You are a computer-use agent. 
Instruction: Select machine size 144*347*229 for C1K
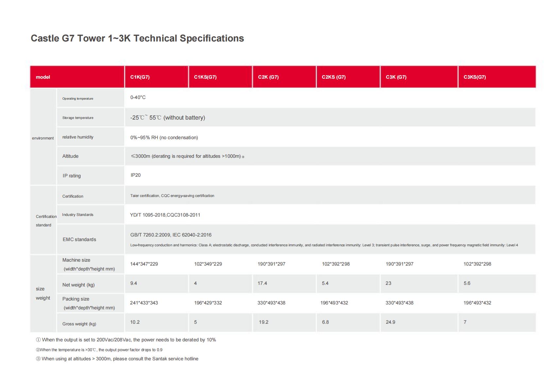(x=144, y=264)
